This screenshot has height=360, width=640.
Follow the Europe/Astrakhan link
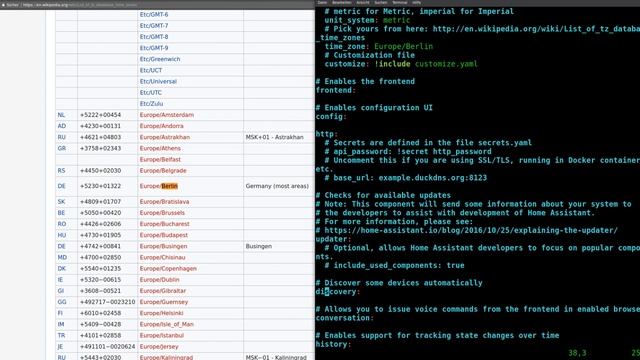pos(164,137)
